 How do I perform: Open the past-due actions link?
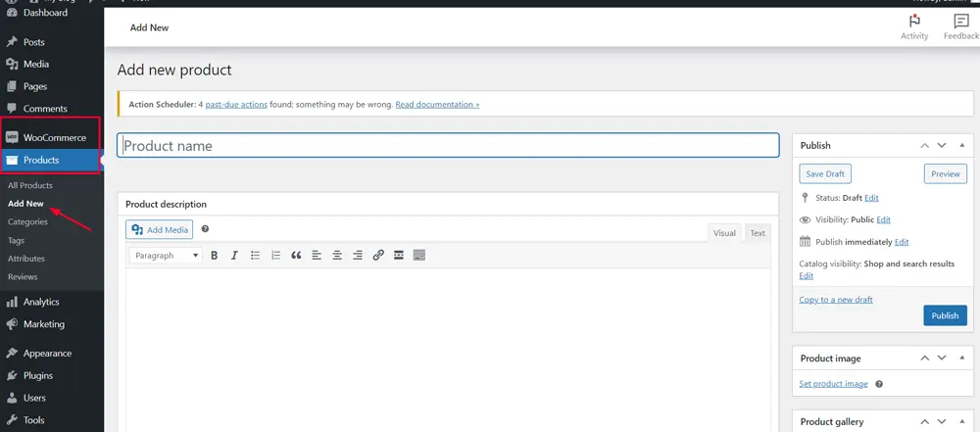tap(236, 105)
